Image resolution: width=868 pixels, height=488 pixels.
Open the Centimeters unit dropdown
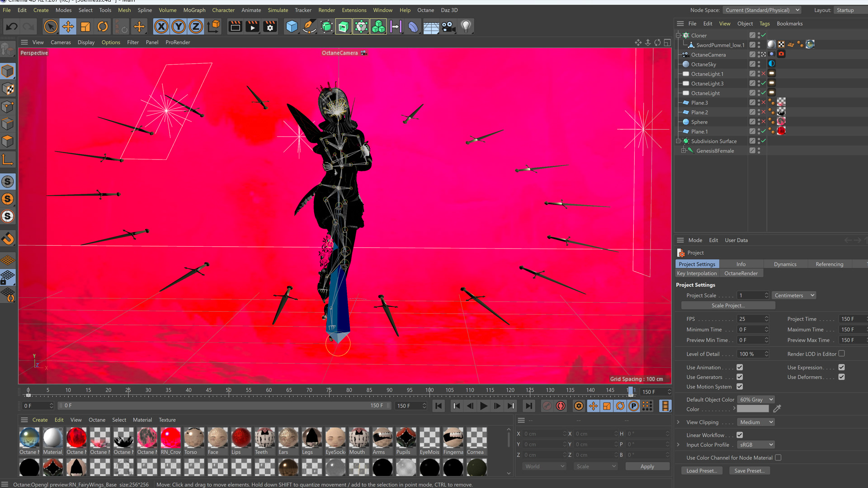[x=793, y=296]
